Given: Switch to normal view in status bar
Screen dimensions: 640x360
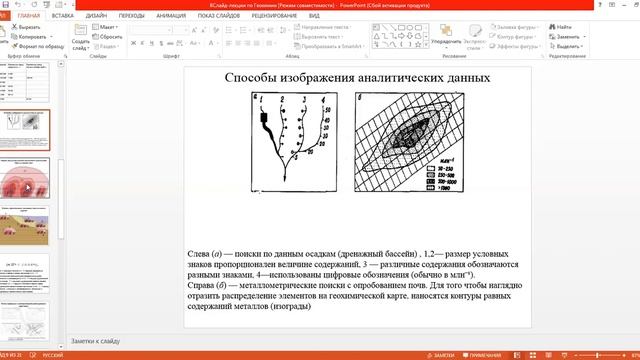Looking at the screenshot, I should tap(517, 356).
